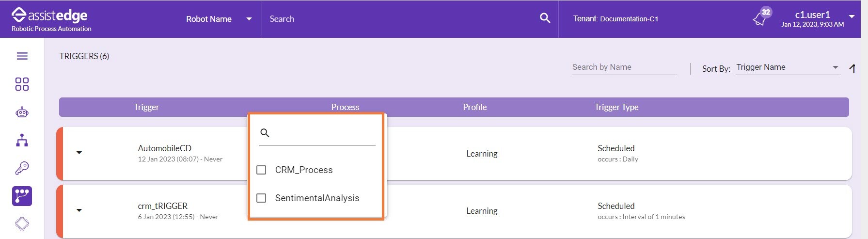The width and height of the screenshot is (868, 239).
Task: Select the highlighted Triggers icon in sidebar
Action: pyautogui.click(x=22, y=196)
